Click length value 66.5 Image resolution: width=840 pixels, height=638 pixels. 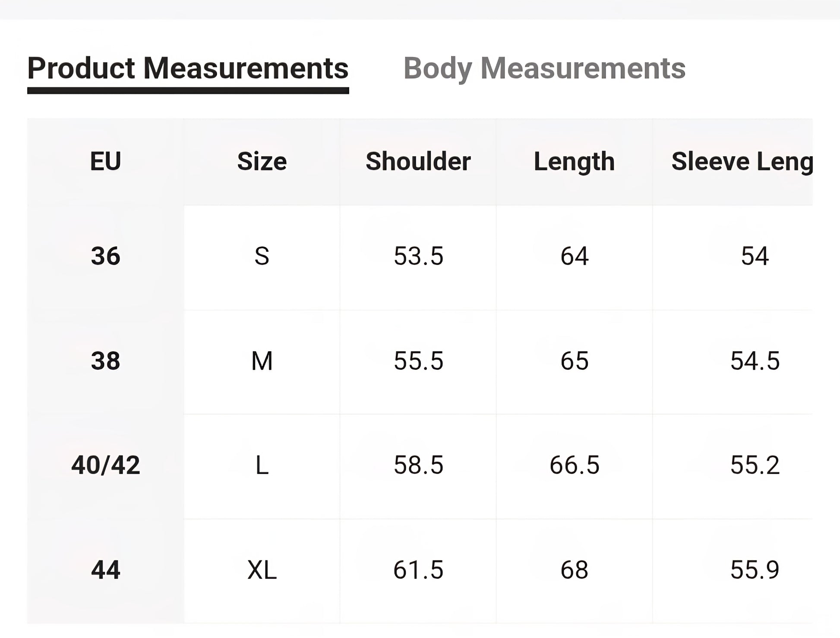click(574, 465)
